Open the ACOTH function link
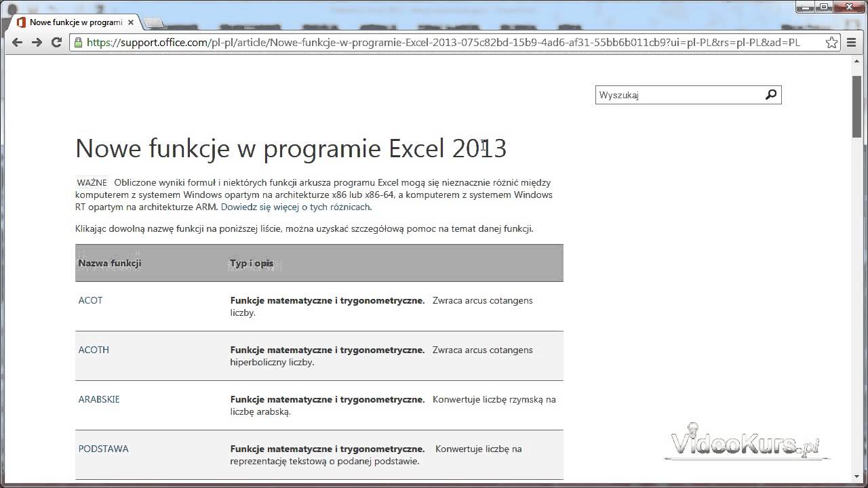Screen dimensions: 868x488 pos(94,350)
